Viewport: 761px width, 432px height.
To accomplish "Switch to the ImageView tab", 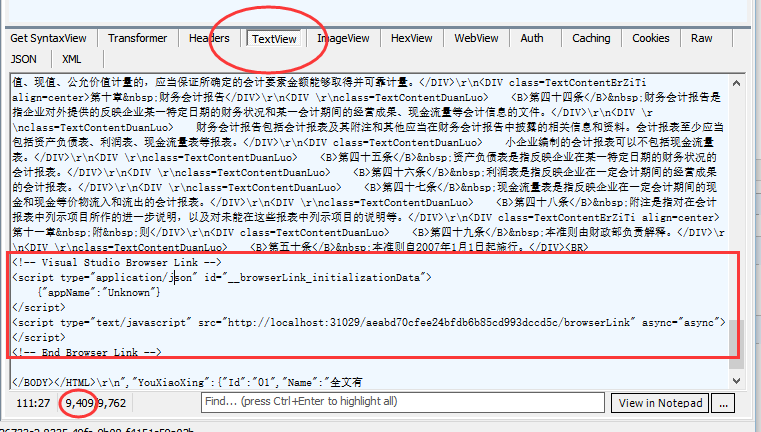I will point(343,38).
